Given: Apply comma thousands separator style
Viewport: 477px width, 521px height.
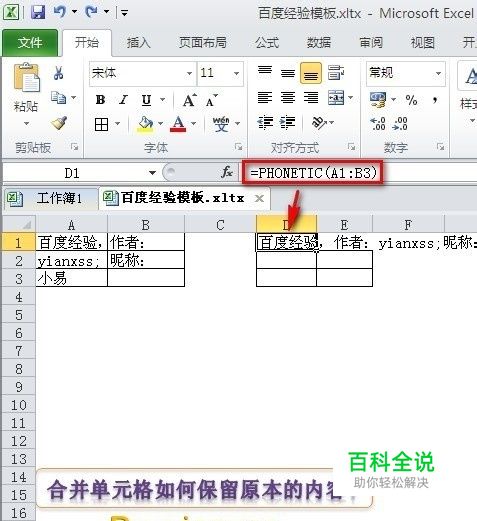Looking at the screenshot, I should (x=435, y=100).
